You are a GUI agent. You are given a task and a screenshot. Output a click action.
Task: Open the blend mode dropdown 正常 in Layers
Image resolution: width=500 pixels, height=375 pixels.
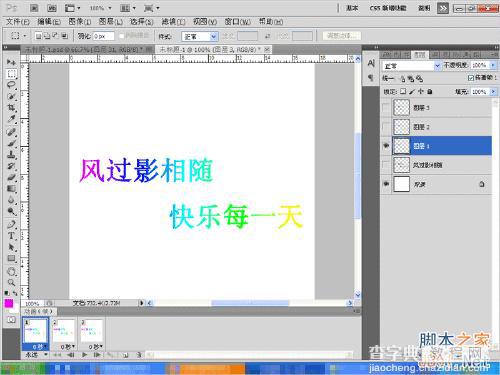coord(411,66)
